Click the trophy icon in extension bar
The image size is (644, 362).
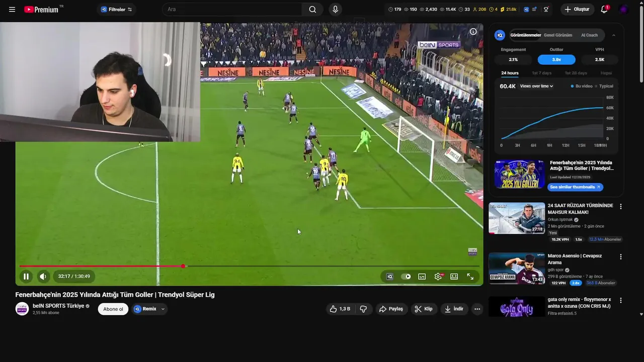pos(546,10)
